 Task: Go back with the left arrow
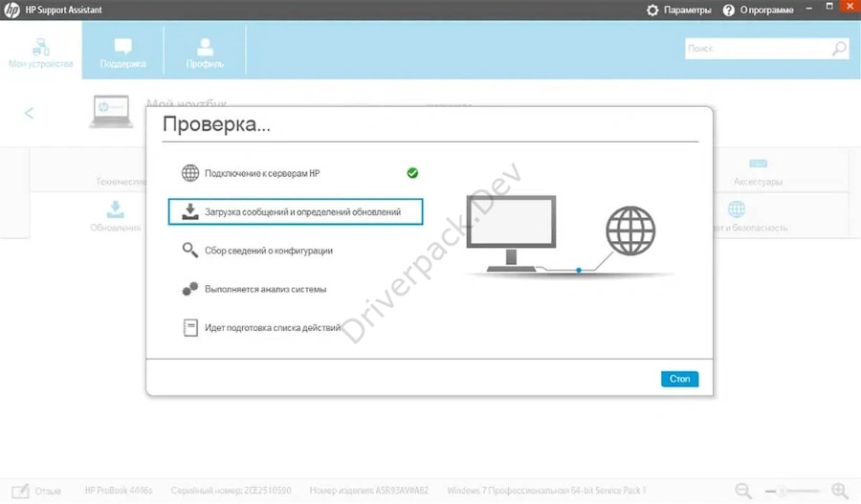pyautogui.click(x=29, y=113)
